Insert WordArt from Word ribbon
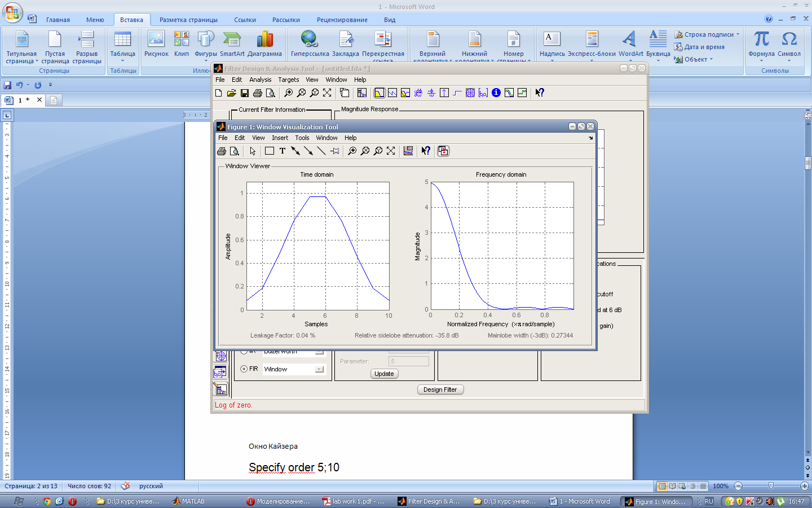The height and width of the screenshot is (508, 812). click(x=630, y=45)
